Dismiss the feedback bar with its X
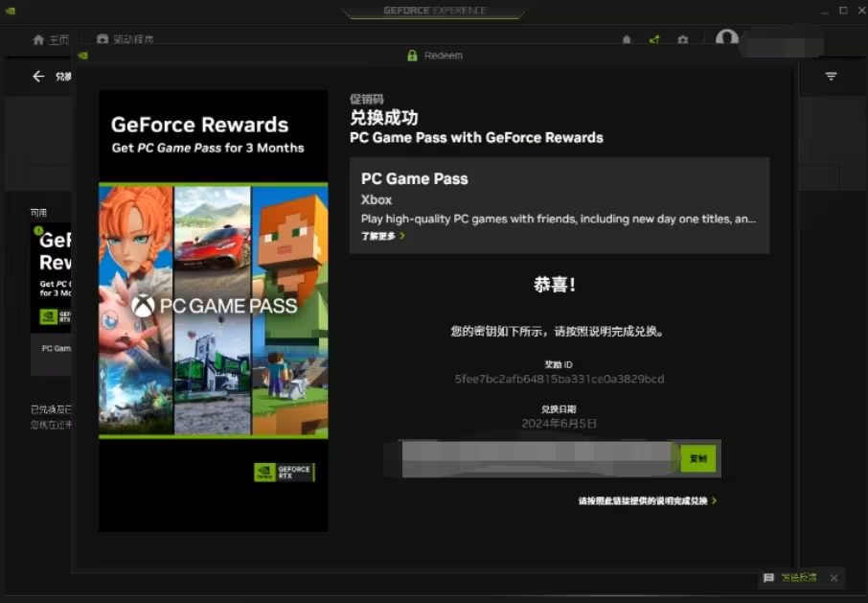This screenshot has width=868, height=603. click(x=834, y=578)
